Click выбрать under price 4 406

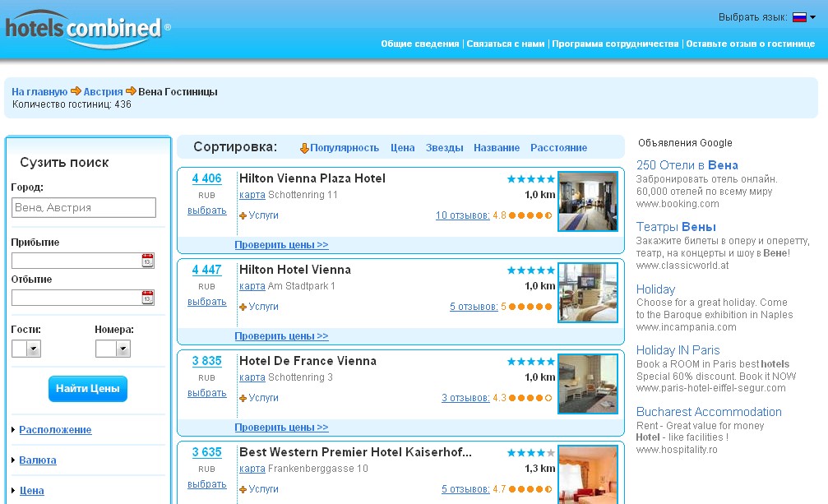[207, 210]
